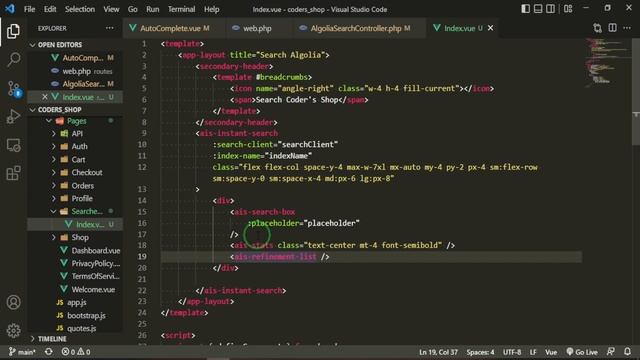Open the Go menu
Screen dimensions: 640x360
[133, 9]
